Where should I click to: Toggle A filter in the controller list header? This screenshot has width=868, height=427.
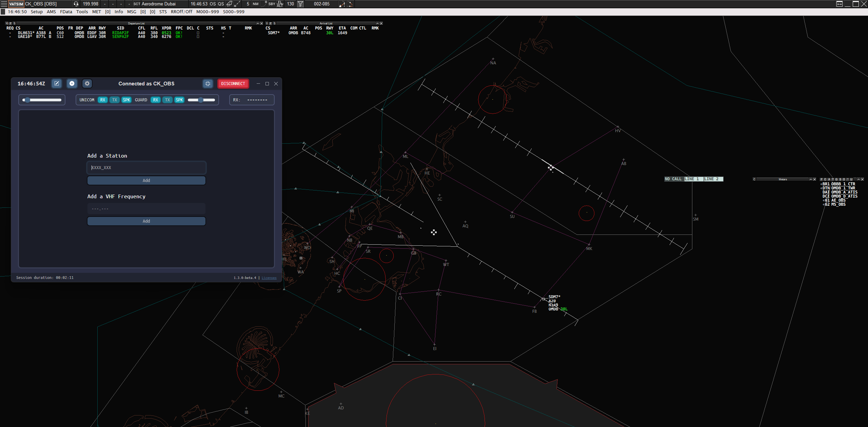[829, 179]
